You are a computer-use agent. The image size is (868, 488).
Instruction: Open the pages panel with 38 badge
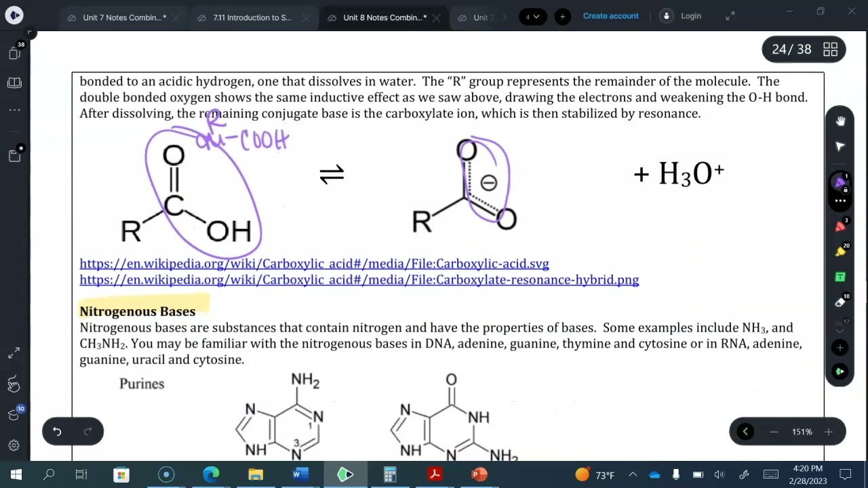15,52
